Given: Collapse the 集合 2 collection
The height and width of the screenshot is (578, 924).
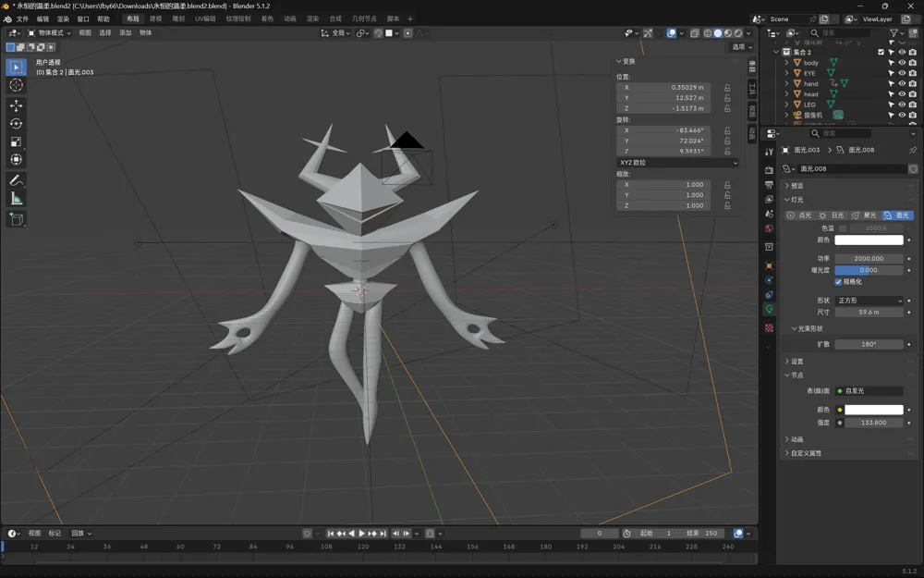Looking at the screenshot, I should (x=776, y=52).
